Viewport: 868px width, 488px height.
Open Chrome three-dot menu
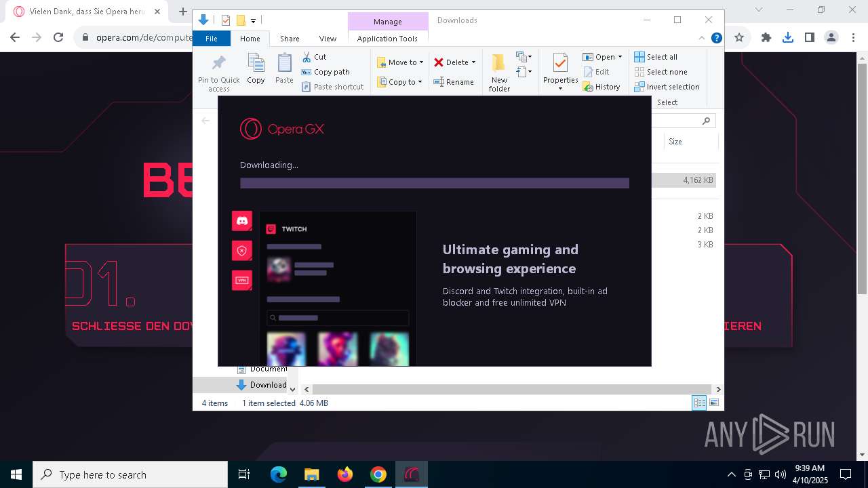852,37
